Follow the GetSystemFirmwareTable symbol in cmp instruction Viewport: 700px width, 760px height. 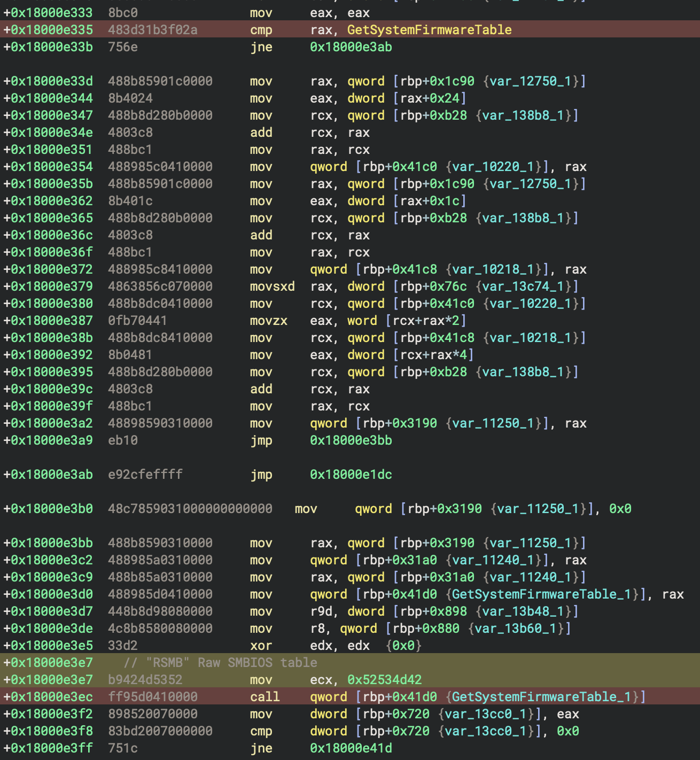coord(429,29)
